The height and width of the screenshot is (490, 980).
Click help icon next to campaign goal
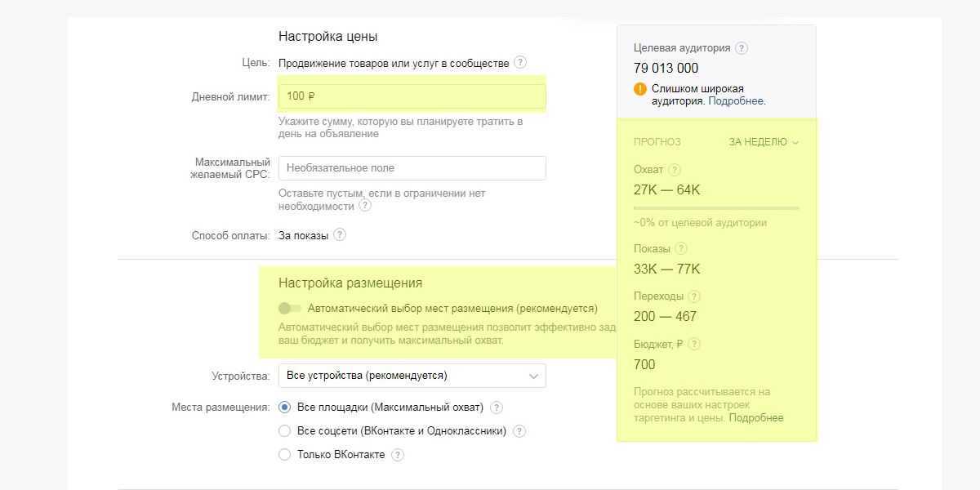520,63
